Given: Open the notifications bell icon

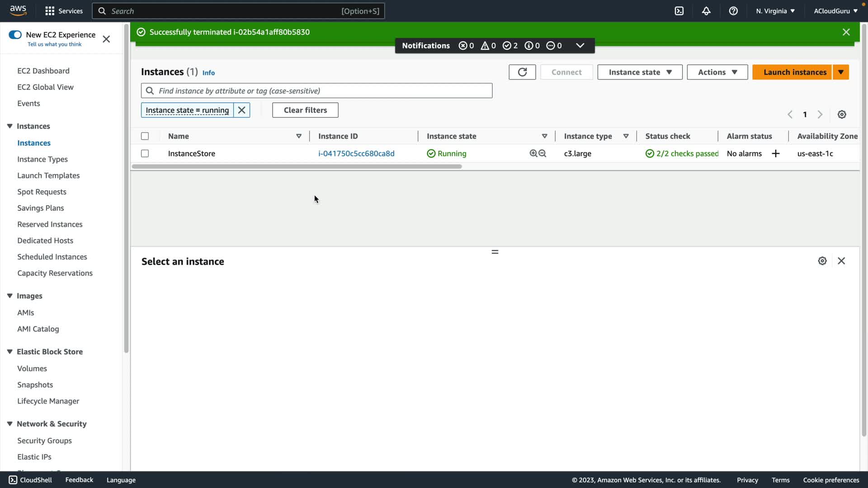Looking at the screenshot, I should [x=706, y=11].
